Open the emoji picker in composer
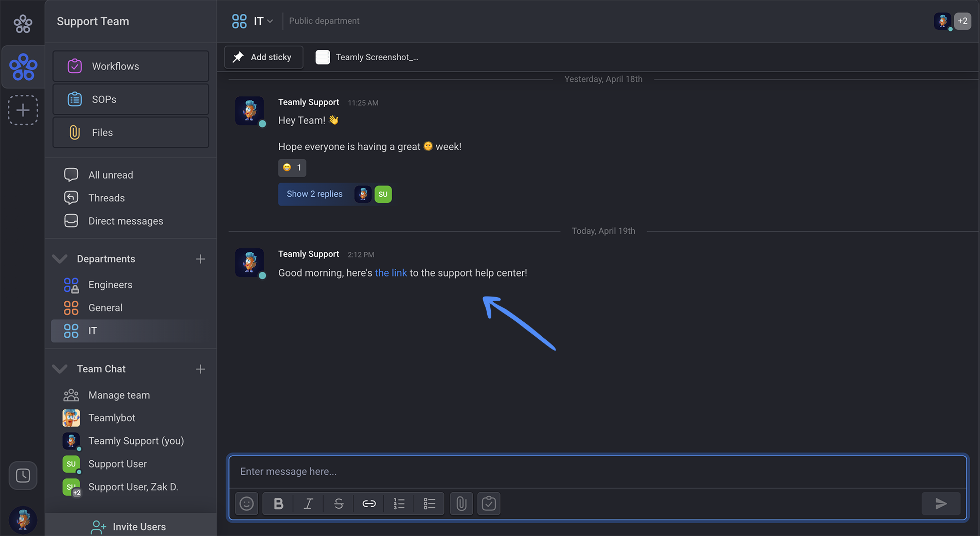The height and width of the screenshot is (536, 980). (246, 504)
